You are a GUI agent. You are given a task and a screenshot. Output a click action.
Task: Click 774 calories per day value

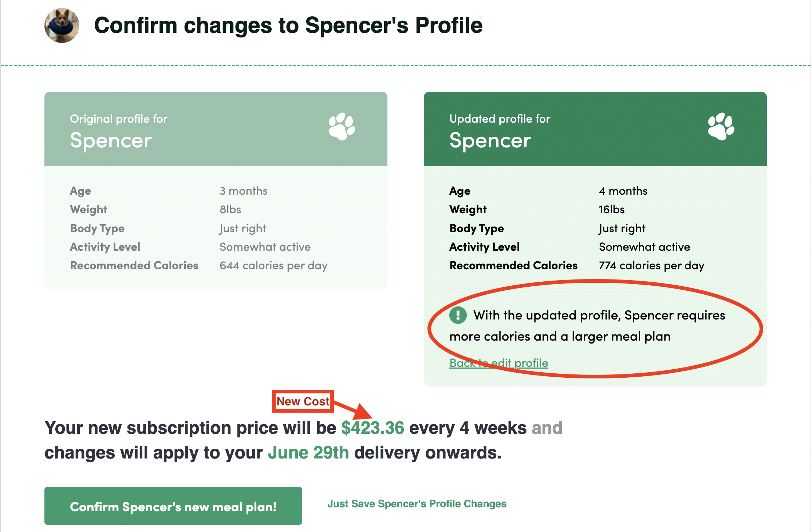pos(652,266)
